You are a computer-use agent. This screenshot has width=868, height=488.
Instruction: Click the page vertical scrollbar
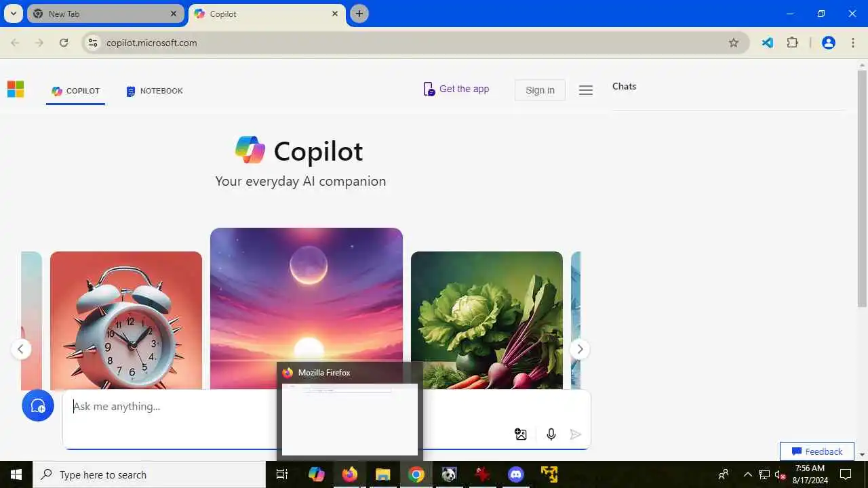[862, 188]
